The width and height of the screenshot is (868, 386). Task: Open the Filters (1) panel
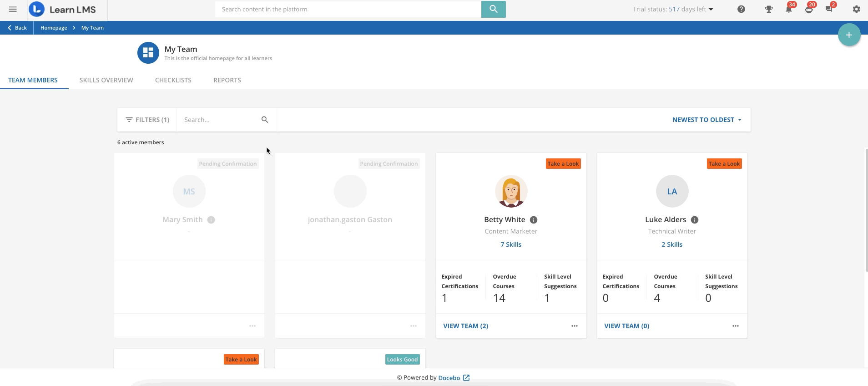tap(147, 120)
